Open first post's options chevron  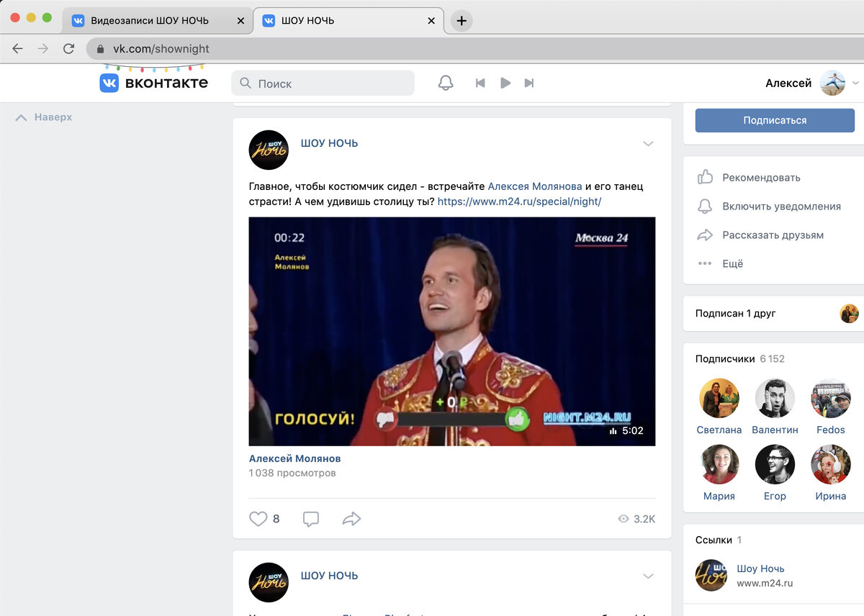click(648, 144)
